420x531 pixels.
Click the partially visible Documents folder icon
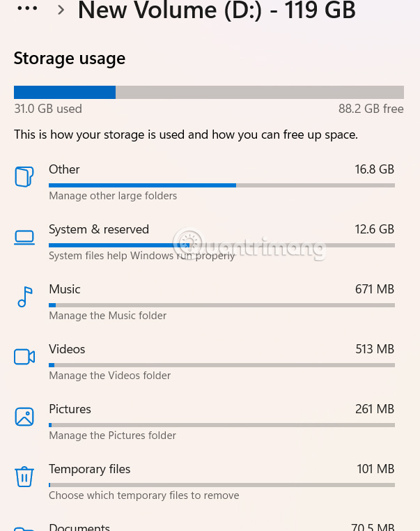coord(24,528)
